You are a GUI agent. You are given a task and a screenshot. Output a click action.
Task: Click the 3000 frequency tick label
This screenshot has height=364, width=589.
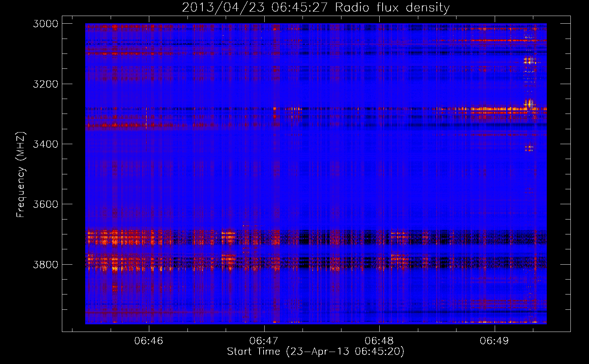click(x=46, y=24)
